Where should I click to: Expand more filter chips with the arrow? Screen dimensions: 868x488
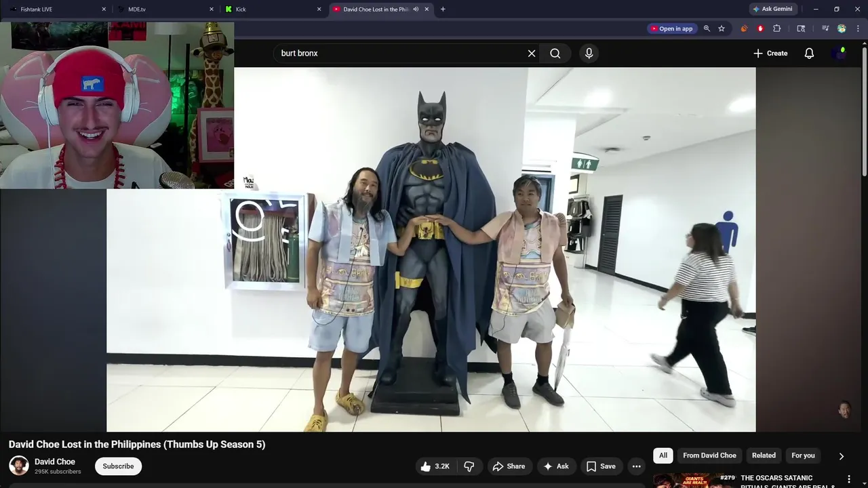(x=842, y=456)
